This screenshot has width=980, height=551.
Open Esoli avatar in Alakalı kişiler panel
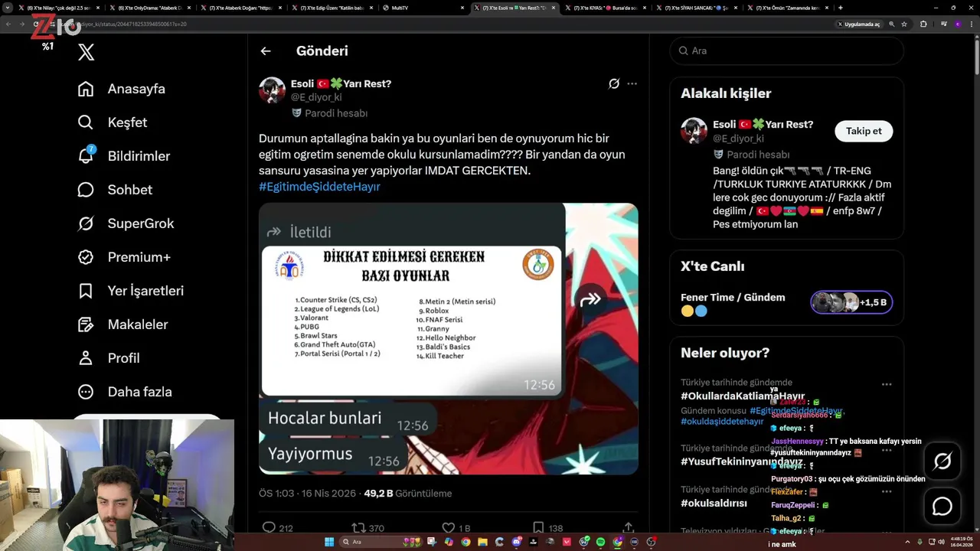tap(694, 131)
